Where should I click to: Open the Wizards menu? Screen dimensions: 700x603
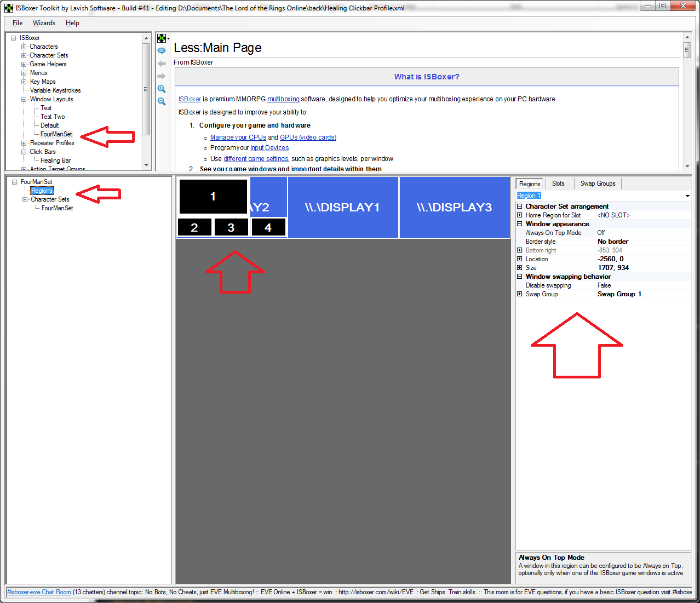tap(44, 23)
